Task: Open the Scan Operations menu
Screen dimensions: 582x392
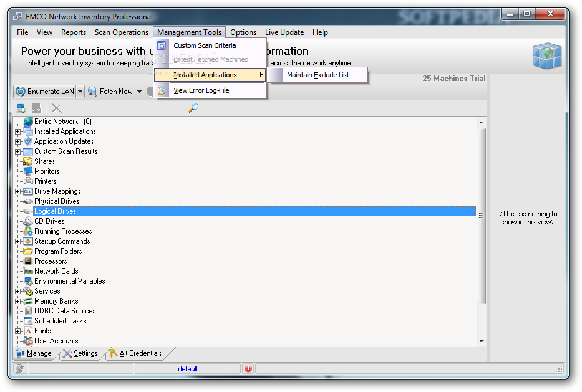Action: [122, 32]
